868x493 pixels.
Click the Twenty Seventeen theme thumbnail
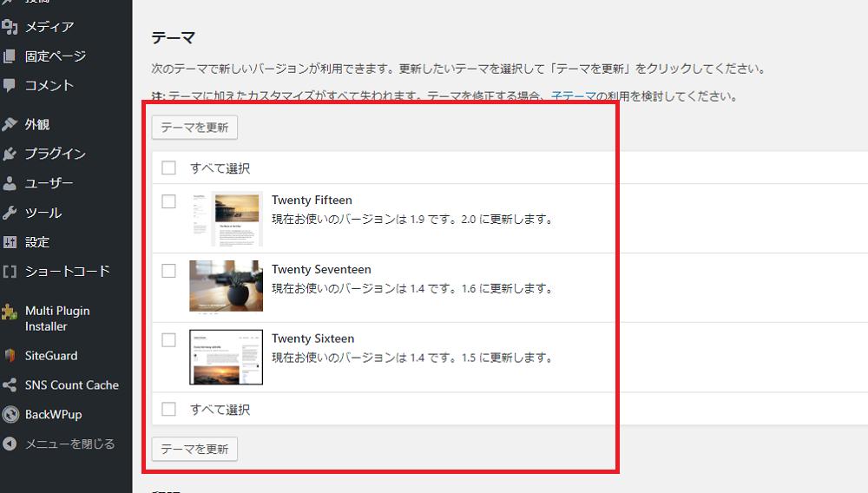coord(226,287)
